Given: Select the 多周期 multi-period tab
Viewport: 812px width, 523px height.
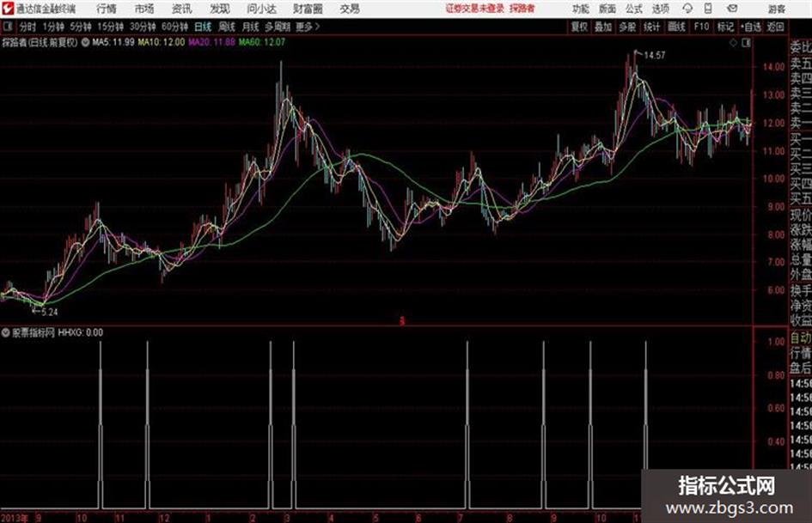Looking at the screenshot, I should tap(277, 27).
